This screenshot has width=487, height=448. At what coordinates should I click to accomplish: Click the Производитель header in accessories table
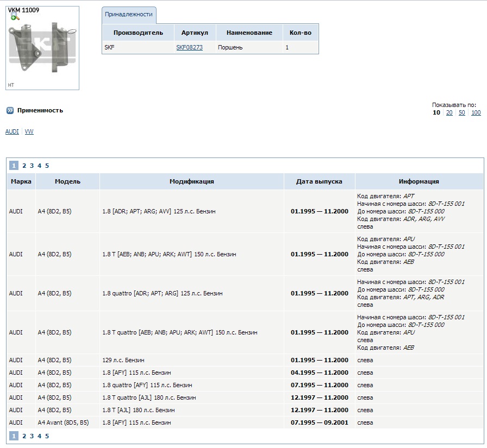point(138,33)
